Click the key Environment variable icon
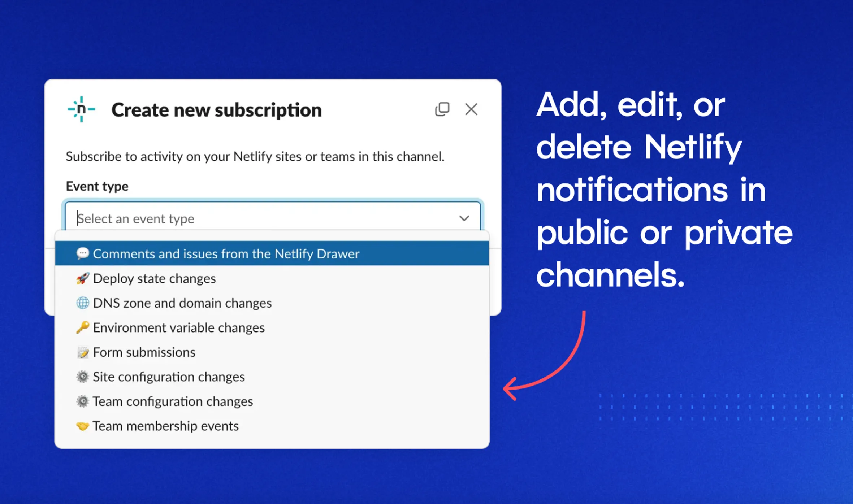The image size is (853, 504). coord(83,327)
